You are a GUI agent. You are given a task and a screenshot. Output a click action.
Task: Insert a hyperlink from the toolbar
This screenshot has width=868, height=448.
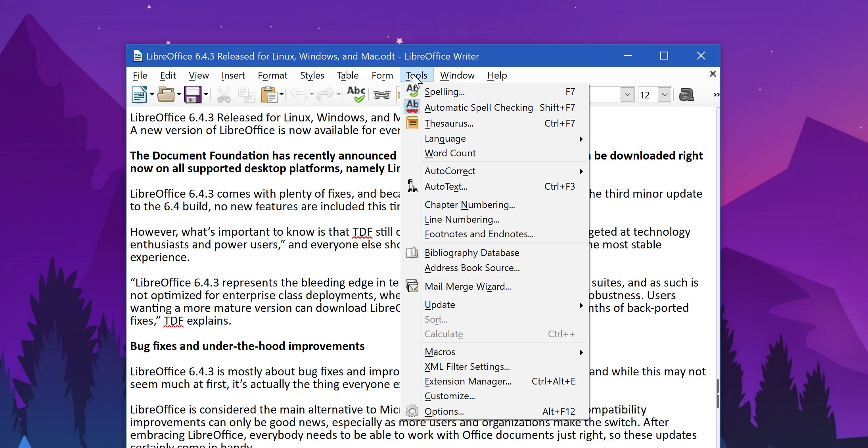tap(381, 94)
